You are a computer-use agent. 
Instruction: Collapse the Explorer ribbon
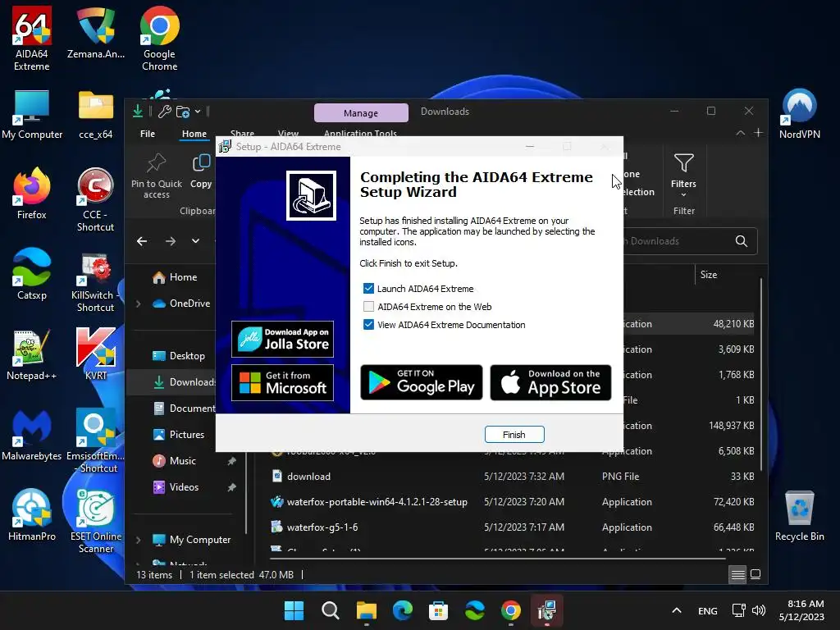[741, 133]
